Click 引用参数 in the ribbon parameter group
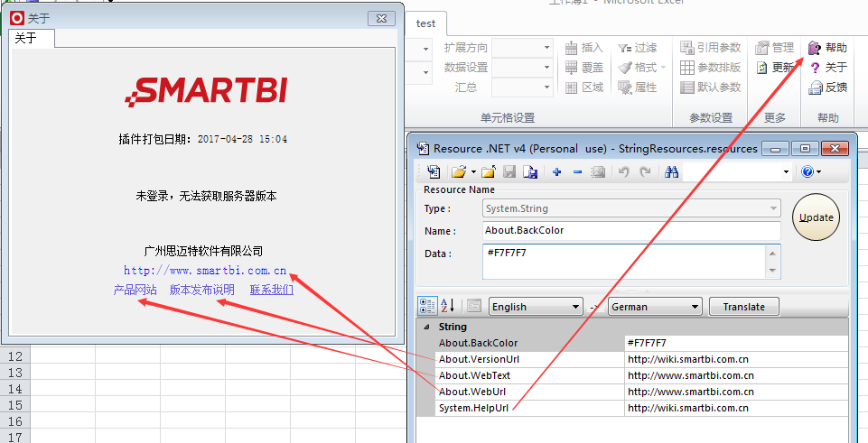 [710, 48]
